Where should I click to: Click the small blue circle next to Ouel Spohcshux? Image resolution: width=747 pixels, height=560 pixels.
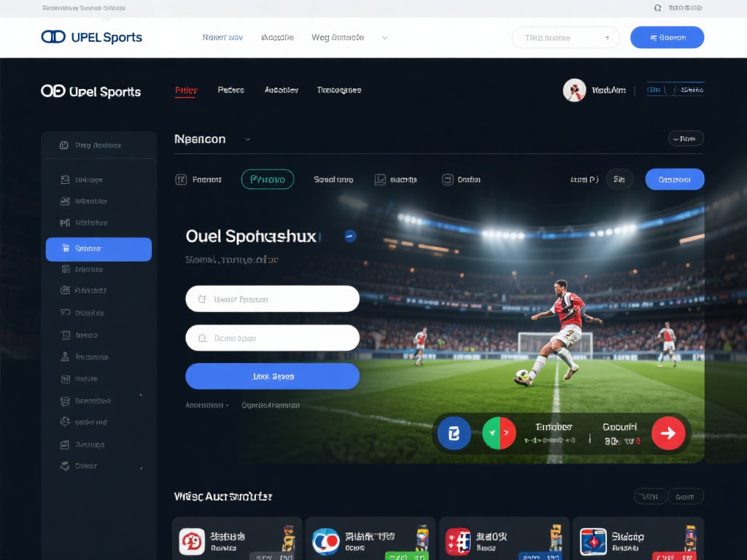350,236
